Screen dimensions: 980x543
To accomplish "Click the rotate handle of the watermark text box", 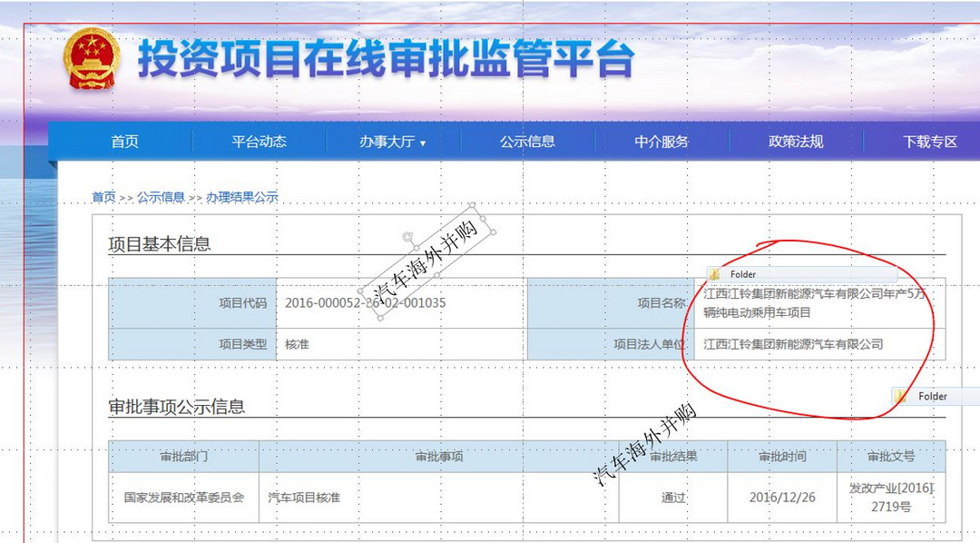I will 407,237.
